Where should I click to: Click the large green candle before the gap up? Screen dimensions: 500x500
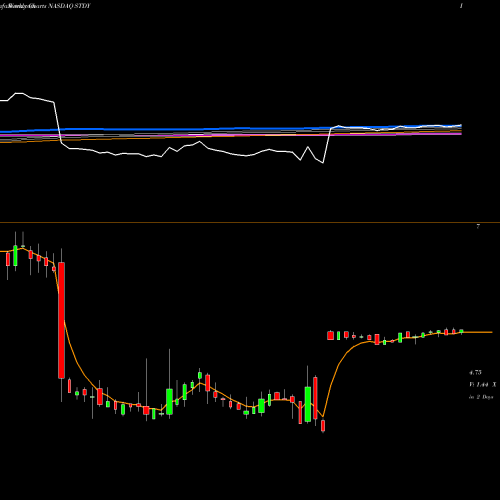308,404
